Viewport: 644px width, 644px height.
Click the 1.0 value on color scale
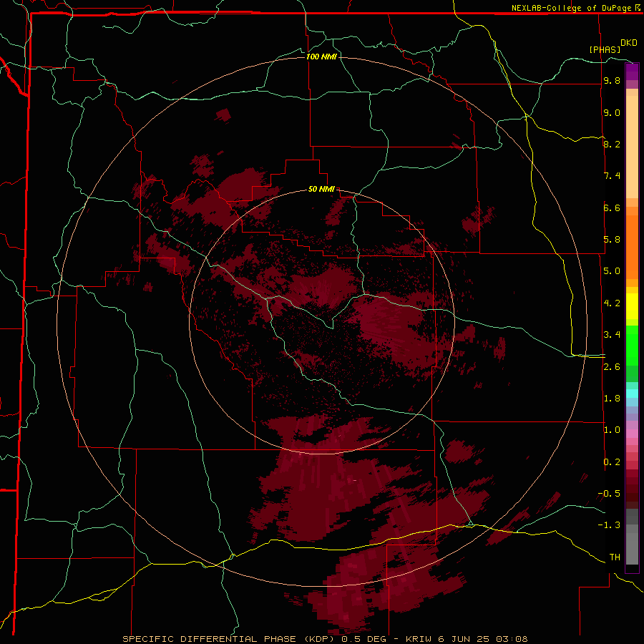coord(612,430)
